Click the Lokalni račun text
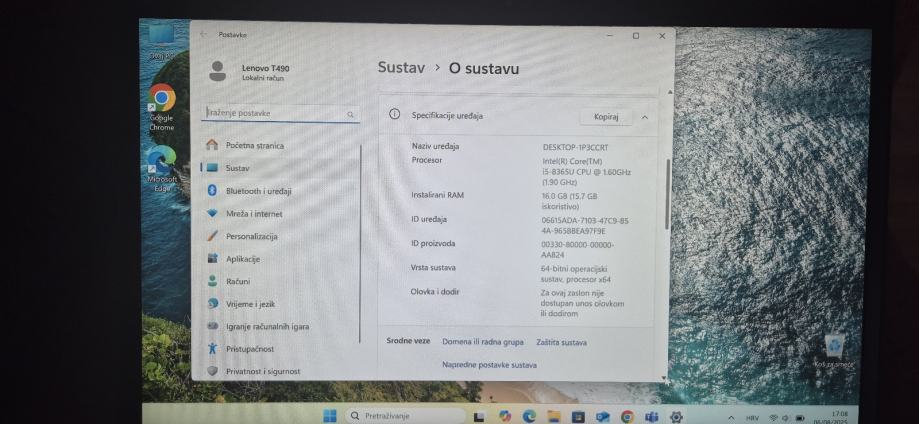The height and width of the screenshot is (424, 919). [263, 77]
